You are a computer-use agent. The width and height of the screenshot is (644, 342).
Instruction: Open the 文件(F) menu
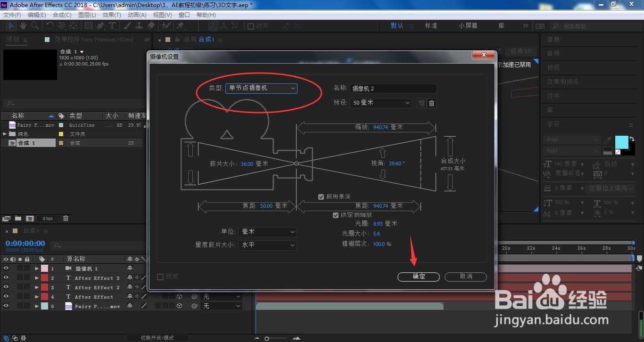point(12,15)
